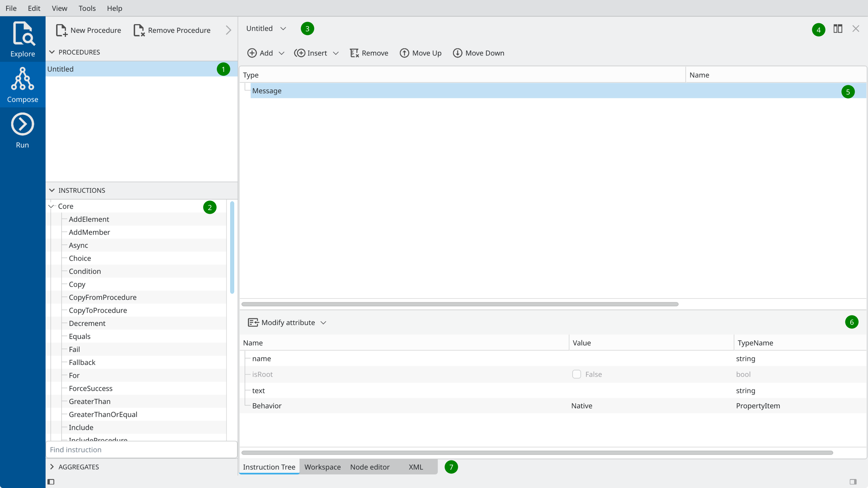Focus the Find instruction search field
This screenshot has width=868, height=488.
coord(142,450)
